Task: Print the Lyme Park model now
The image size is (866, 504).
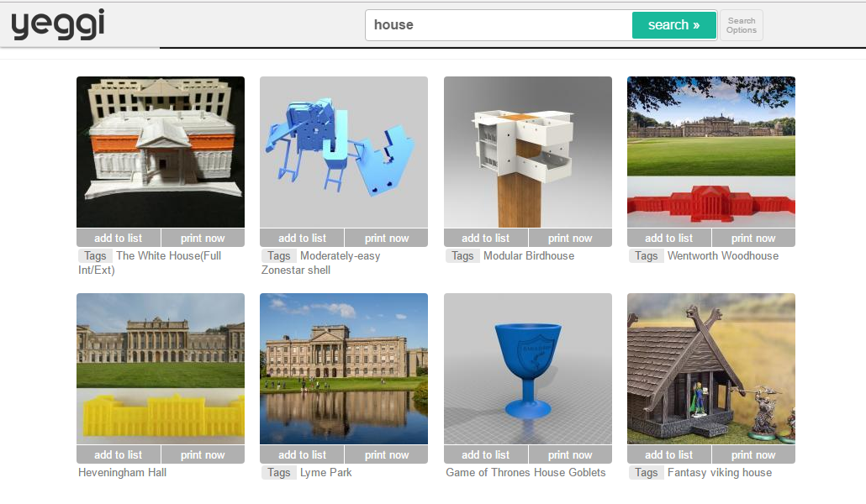Action: tap(386, 455)
